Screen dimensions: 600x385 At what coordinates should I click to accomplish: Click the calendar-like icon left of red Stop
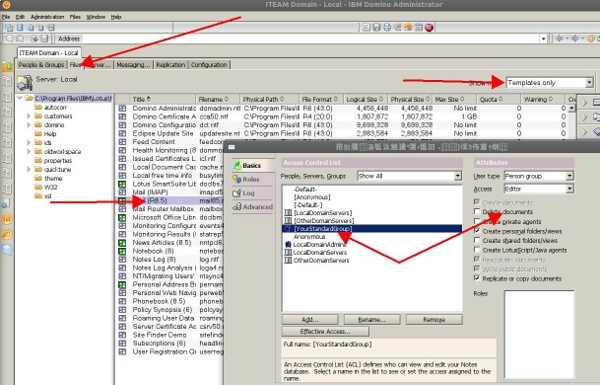point(419,28)
